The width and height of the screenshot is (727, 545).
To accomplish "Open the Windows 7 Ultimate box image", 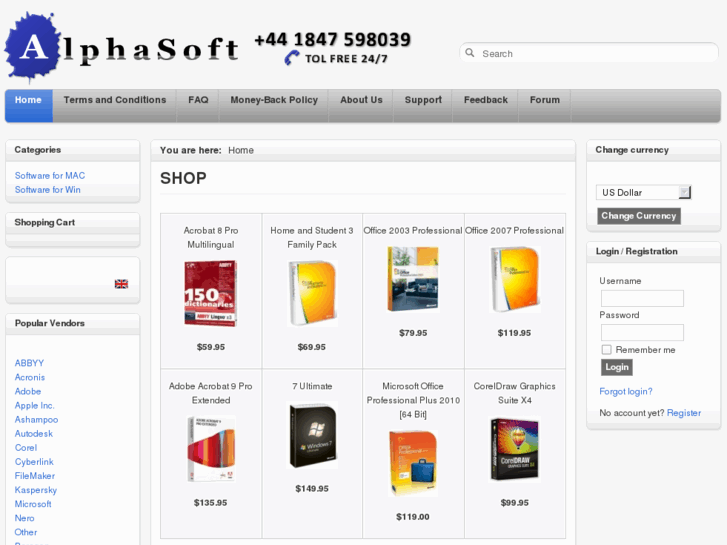I will click(x=312, y=435).
